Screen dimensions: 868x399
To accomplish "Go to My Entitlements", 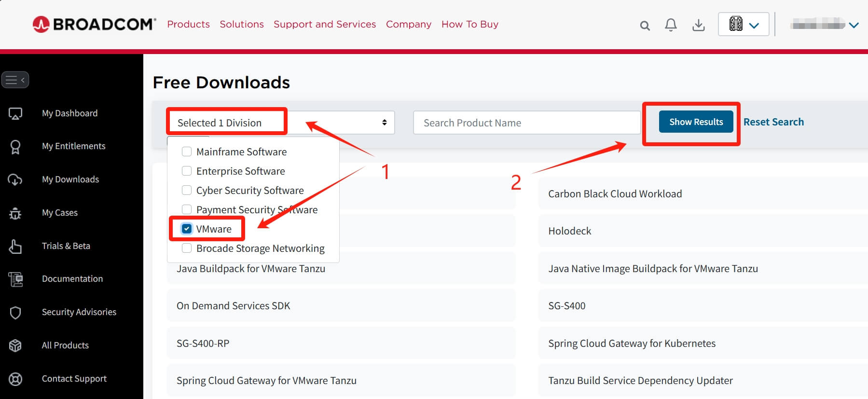I will tap(73, 146).
